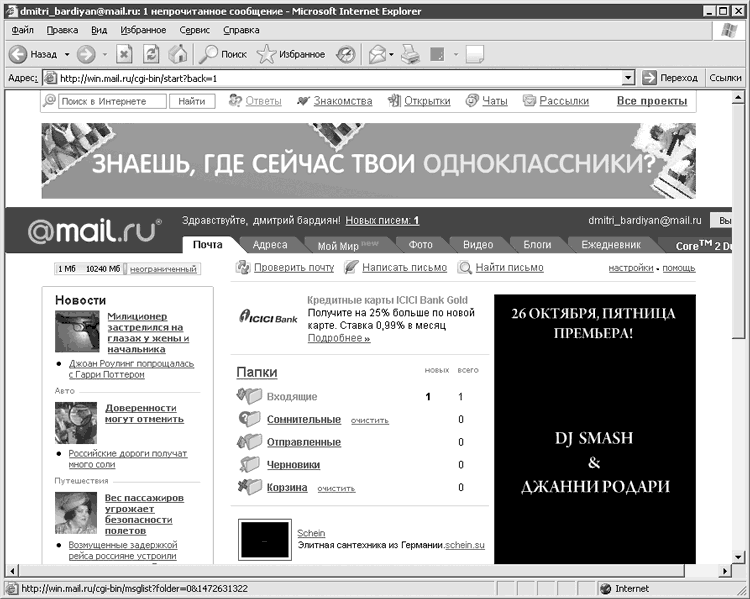Click the Print toolbar icon
The width and height of the screenshot is (750, 599).
pyautogui.click(x=410, y=54)
